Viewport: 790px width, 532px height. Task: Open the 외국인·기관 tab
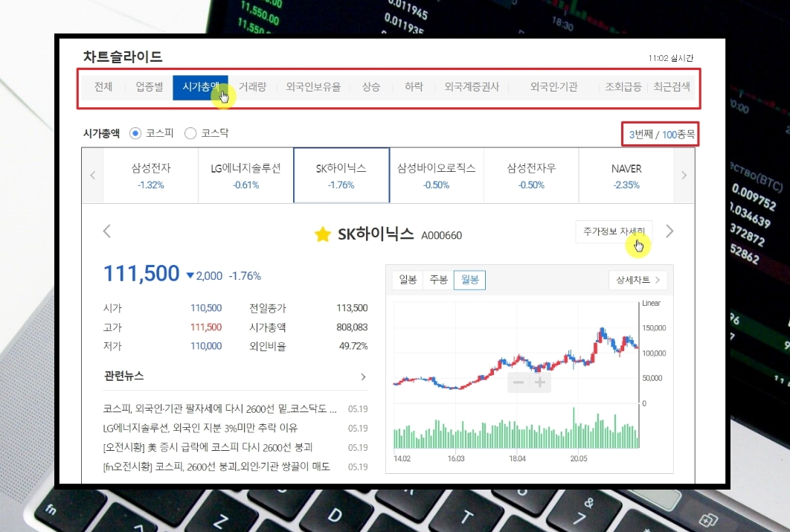point(553,87)
